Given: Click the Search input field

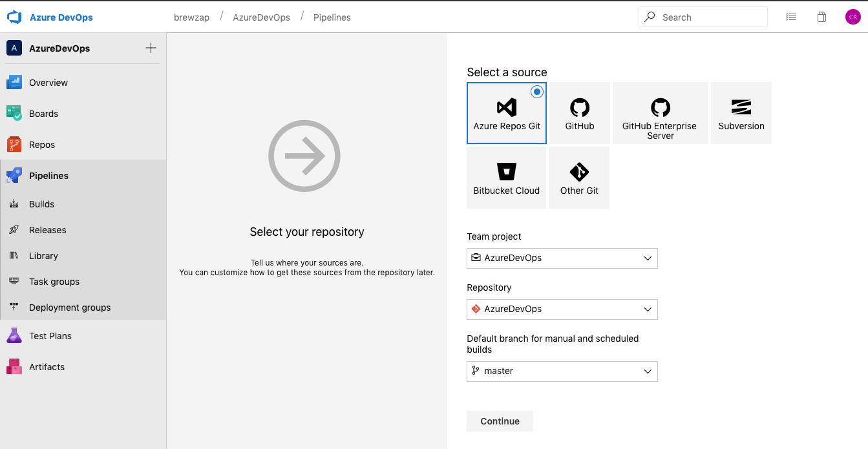Looking at the screenshot, I should tap(711, 17).
